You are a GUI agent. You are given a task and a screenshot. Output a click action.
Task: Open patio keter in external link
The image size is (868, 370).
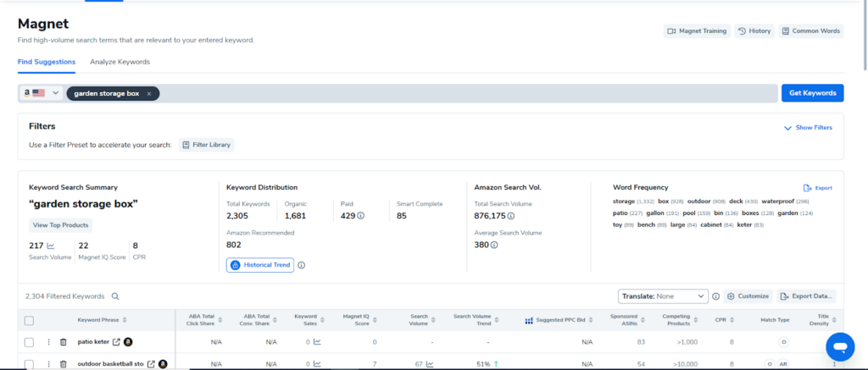(116, 342)
